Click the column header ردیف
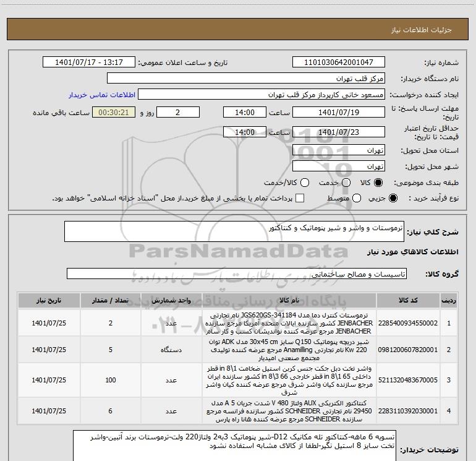 [x=449, y=300]
